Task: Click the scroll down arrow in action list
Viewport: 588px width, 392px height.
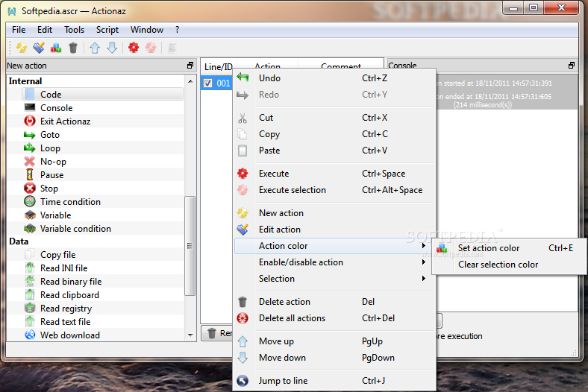Action: click(x=190, y=335)
